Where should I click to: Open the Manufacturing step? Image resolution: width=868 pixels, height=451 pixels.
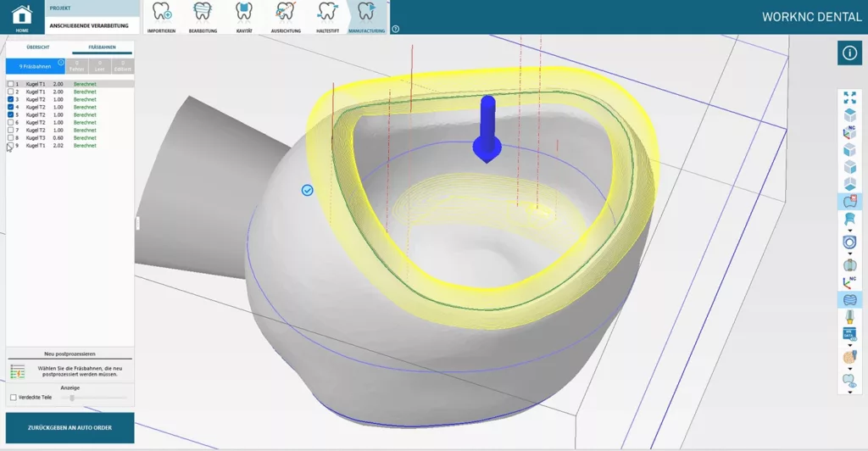[x=367, y=17]
